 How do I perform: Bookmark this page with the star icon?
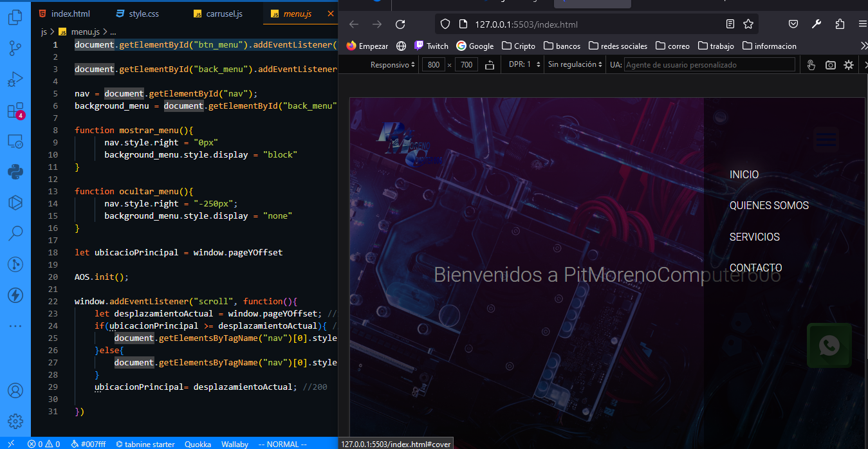click(748, 24)
